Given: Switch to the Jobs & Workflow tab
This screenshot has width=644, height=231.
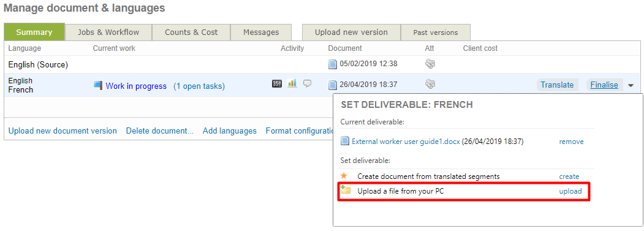Looking at the screenshot, I should click(108, 32).
